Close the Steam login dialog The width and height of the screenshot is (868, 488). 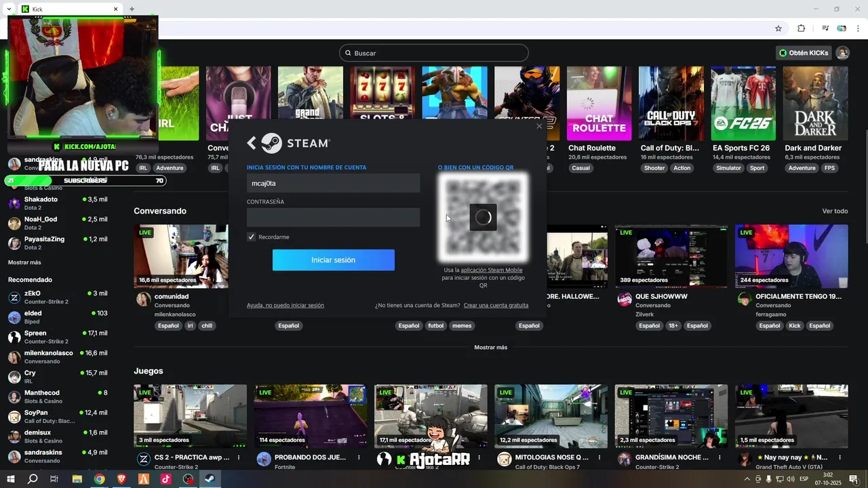coord(539,126)
